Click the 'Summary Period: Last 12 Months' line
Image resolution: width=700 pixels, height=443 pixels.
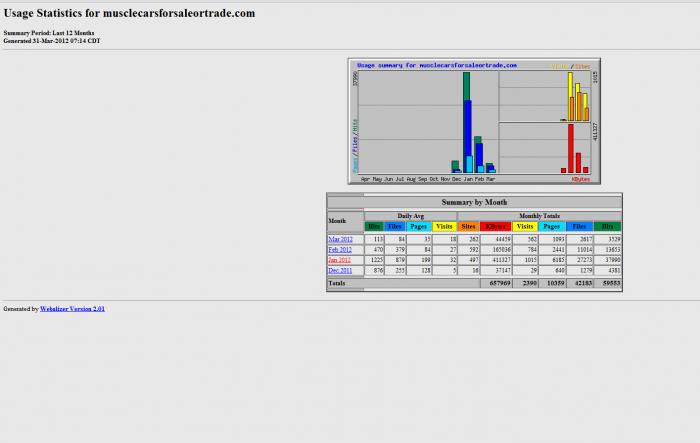click(x=49, y=33)
